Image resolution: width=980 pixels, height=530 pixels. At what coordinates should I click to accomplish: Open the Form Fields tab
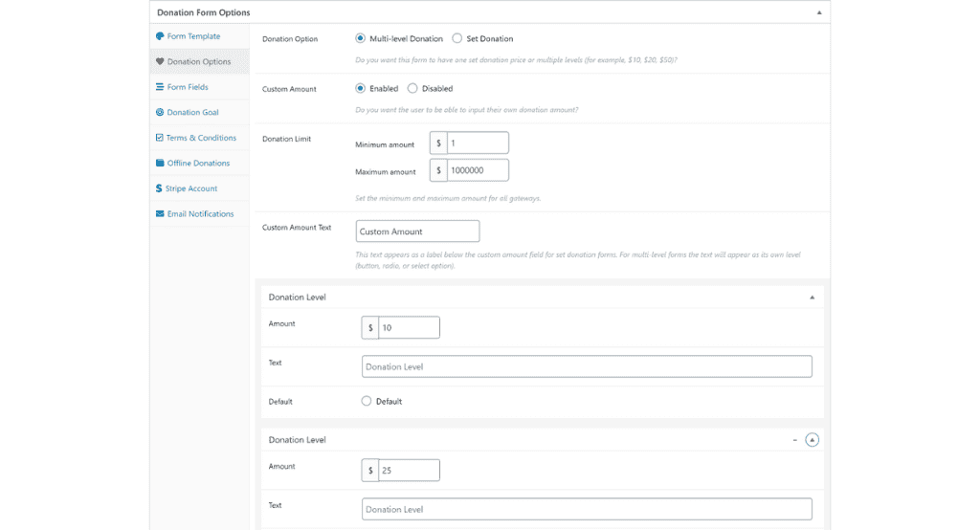(x=199, y=87)
